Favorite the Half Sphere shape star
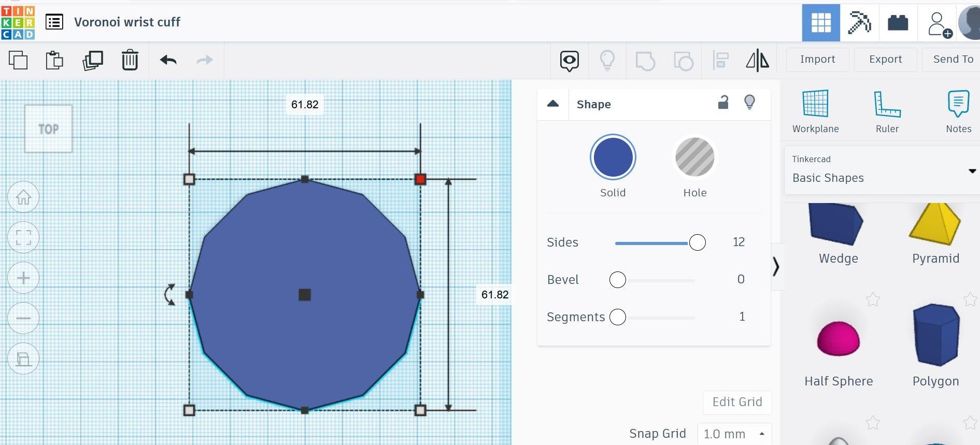The image size is (980, 445). pyautogui.click(x=873, y=299)
